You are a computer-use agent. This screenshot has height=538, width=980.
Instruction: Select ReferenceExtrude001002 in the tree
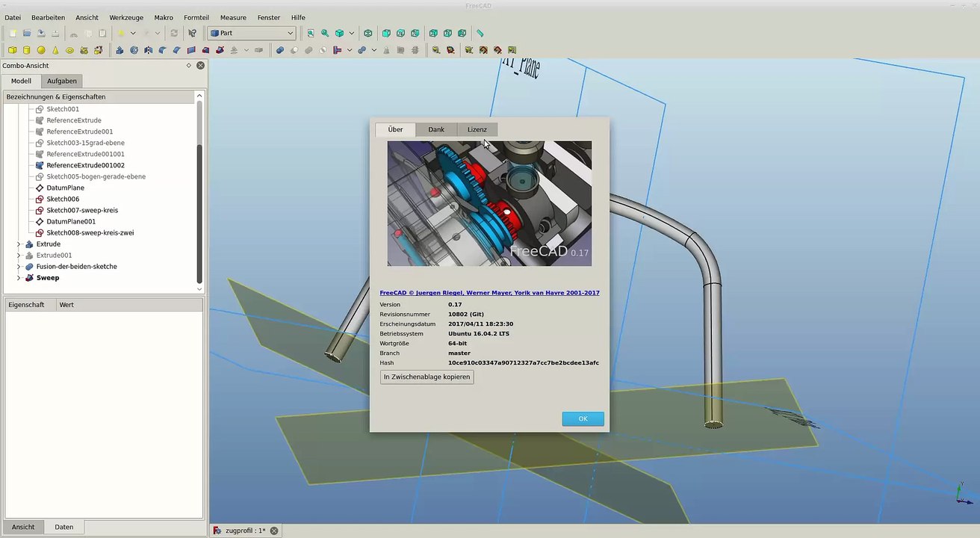coord(85,166)
